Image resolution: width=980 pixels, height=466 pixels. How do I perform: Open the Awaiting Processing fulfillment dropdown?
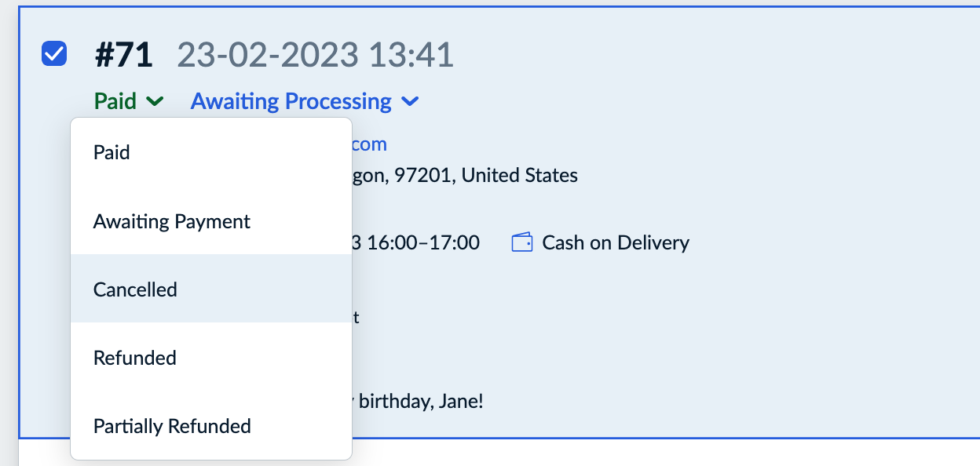(x=291, y=101)
